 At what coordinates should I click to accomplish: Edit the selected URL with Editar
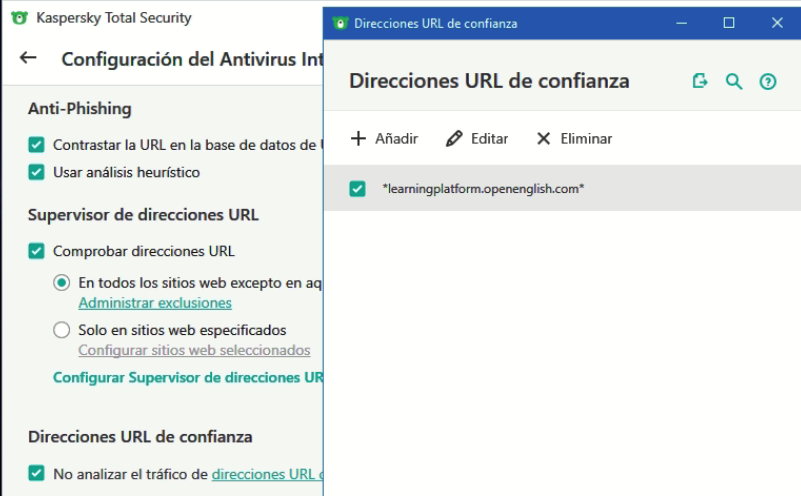pos(477,138)
